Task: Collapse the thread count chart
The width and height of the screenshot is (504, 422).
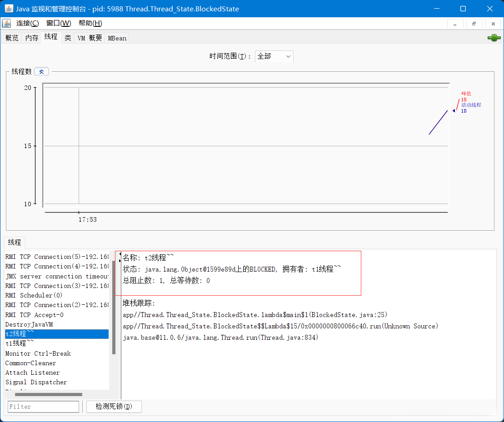Action: 41,71
